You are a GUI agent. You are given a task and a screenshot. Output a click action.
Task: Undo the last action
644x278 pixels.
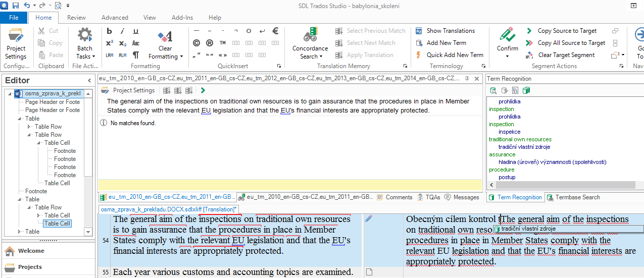(x=26, y=6)
